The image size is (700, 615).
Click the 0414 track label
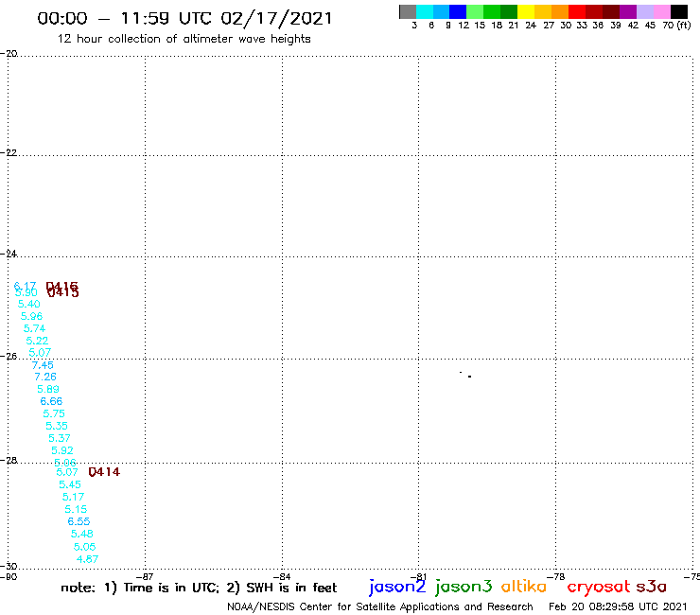[104, 472]
